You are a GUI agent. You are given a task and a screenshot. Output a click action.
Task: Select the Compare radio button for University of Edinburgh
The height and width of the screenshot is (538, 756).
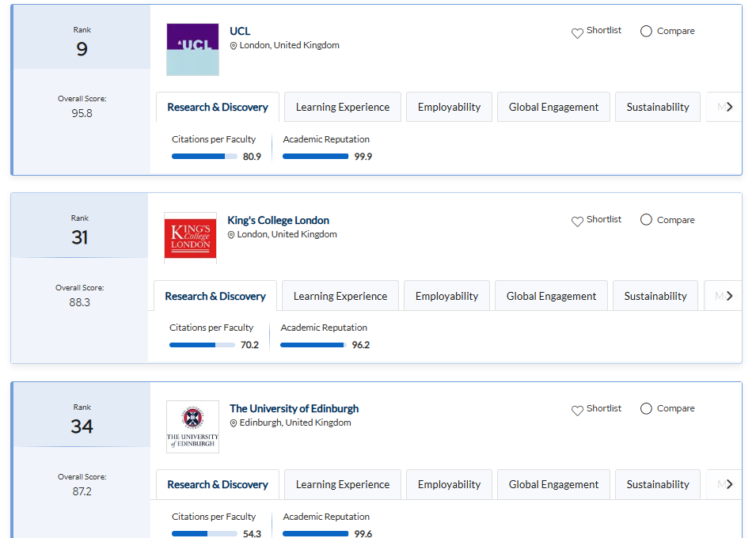(x=646, y=409)
